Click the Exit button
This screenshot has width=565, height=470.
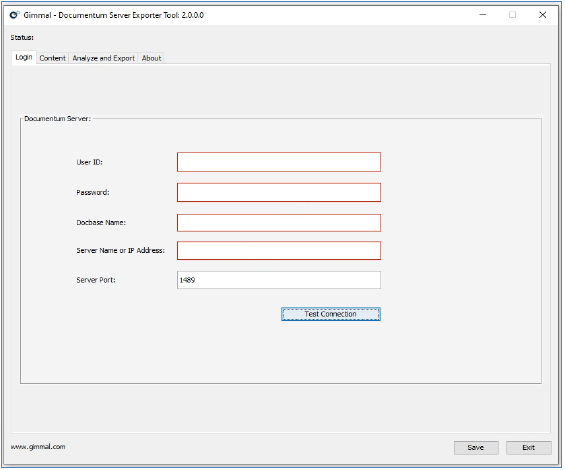click(x=529, y=448)
